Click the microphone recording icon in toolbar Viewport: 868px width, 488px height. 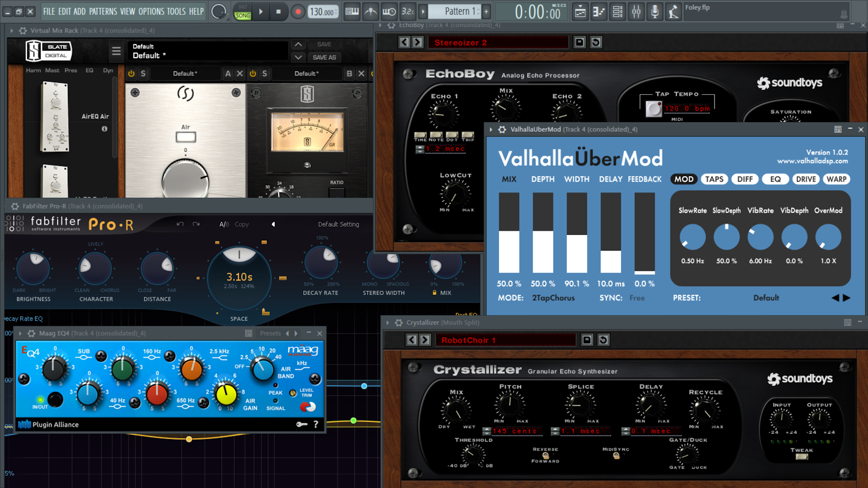coord(655,11)
